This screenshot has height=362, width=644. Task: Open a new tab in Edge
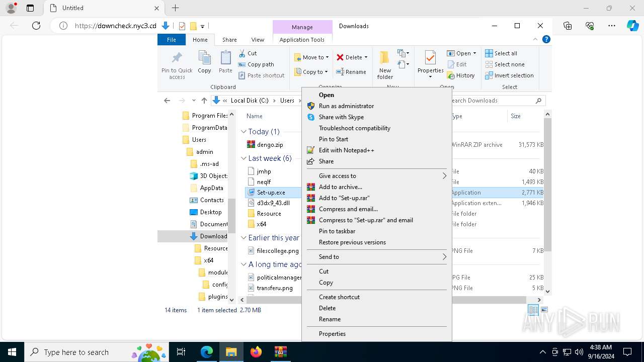[175, 8]
